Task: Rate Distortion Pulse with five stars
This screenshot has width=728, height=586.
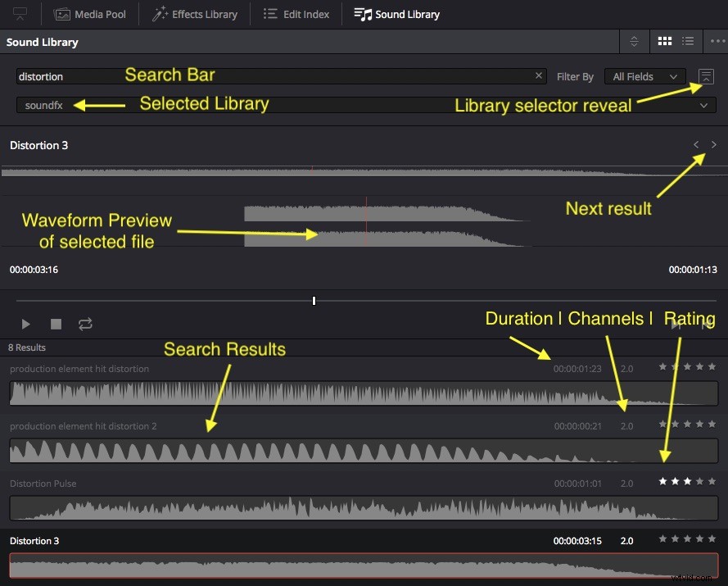Action: 712,481
